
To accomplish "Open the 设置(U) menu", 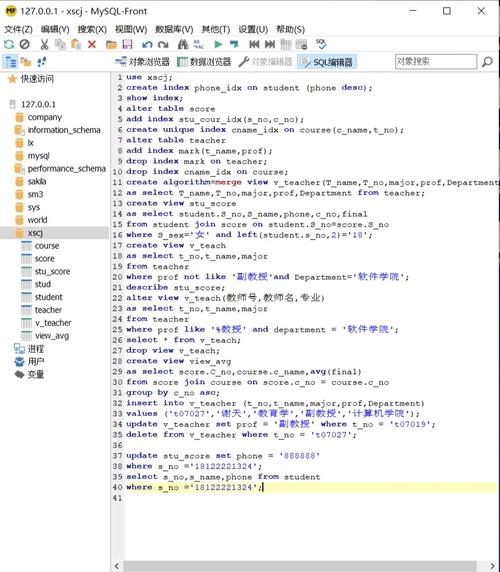I will point(253,29).
